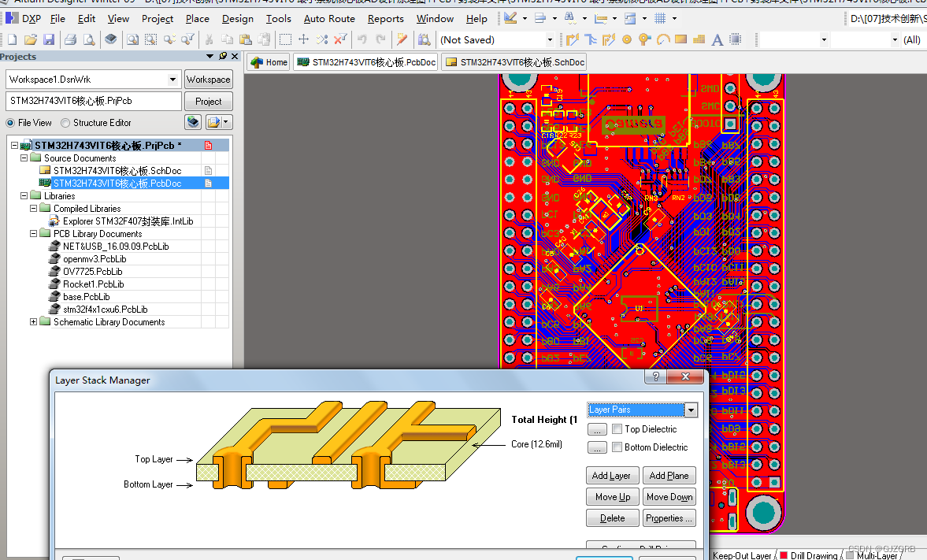Open the File menu
Screen dimensions: 927x560
pyautogui.click(x=58, y=19)
